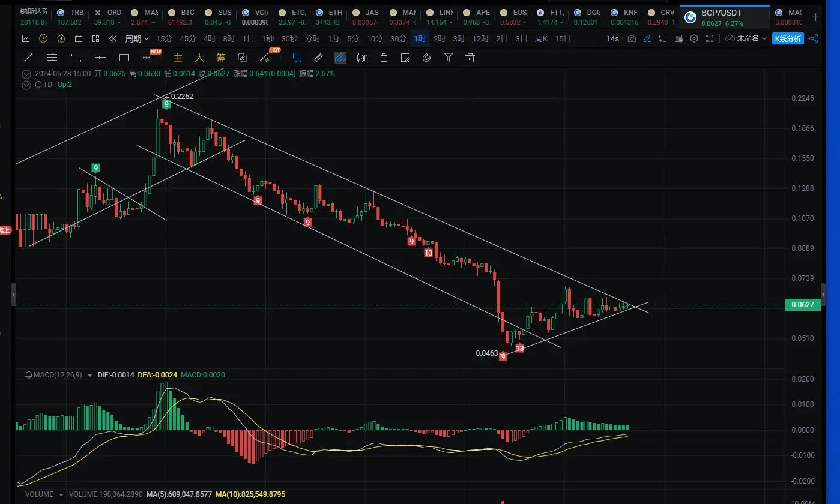This screenshot has width=840, height=504.
Task: Open the ETH symbol tab
Action: pyautogui.click(x=329, y=17)
